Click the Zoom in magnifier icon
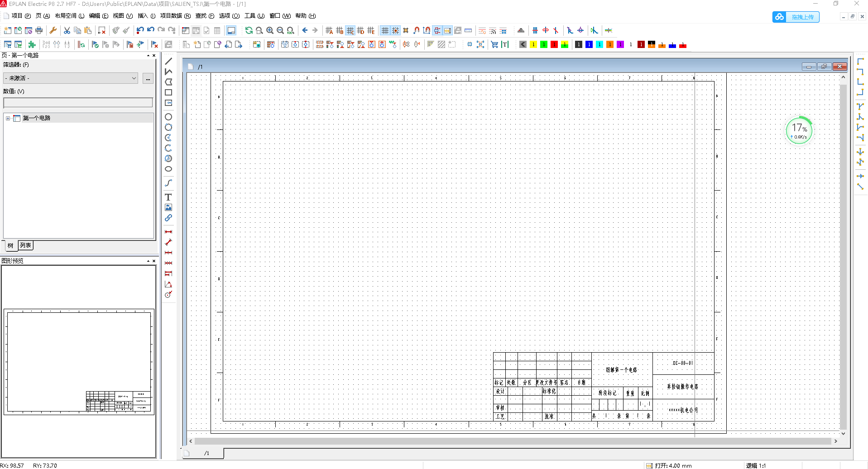Viewport: 868px width, 469px height. [270, 30]
